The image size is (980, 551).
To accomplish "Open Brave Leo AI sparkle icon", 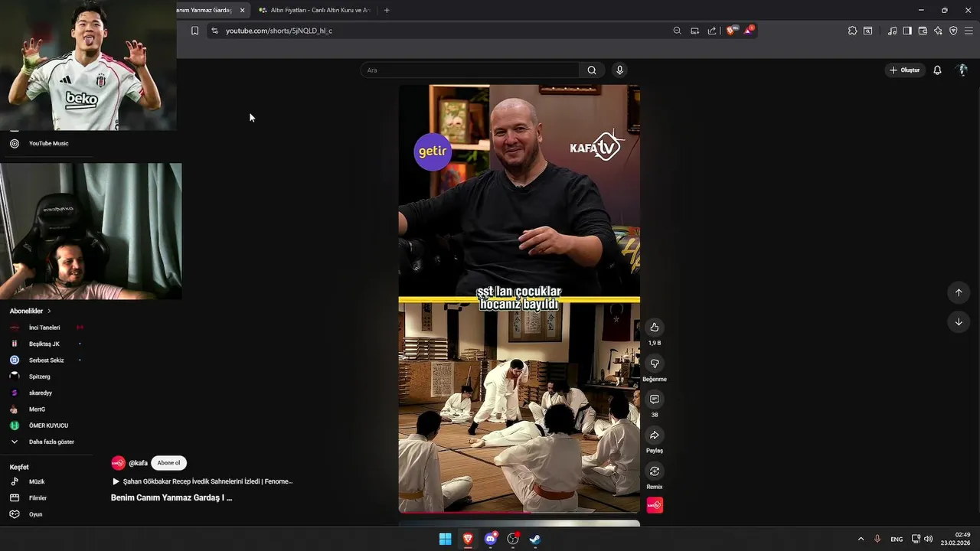I will (x=938, y=31).
